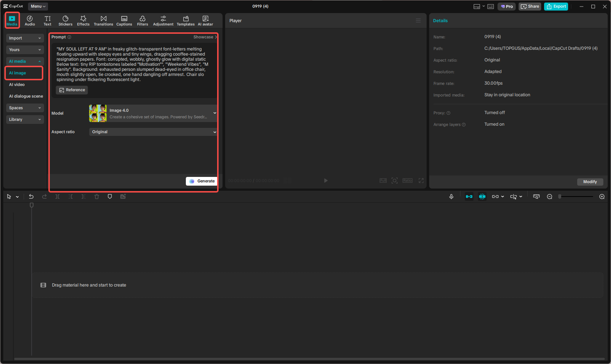611x364 pixels.
Task: Click the timeline zoom-to-fit icon
Action: coord(536,197)
